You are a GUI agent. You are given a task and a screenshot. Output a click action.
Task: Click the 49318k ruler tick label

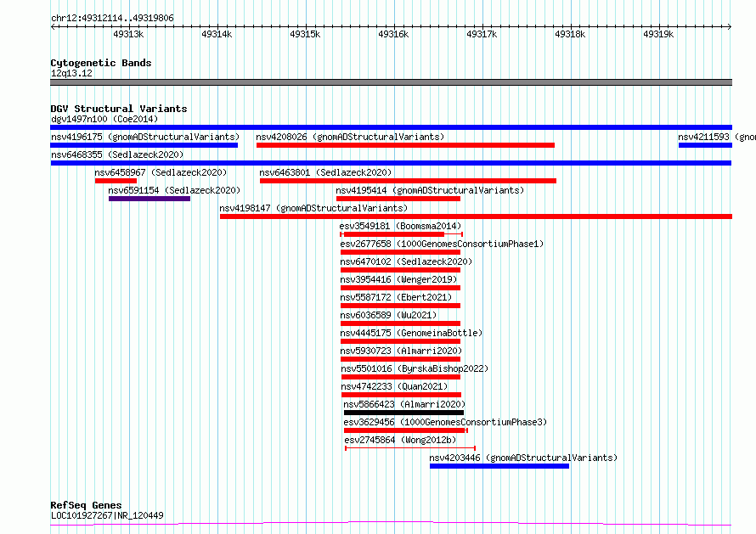coord(570,34)
